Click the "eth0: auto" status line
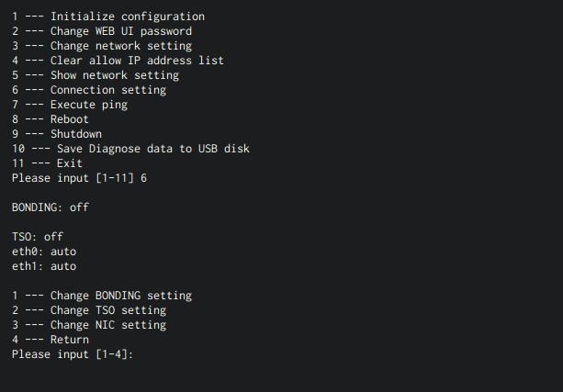 44,252
